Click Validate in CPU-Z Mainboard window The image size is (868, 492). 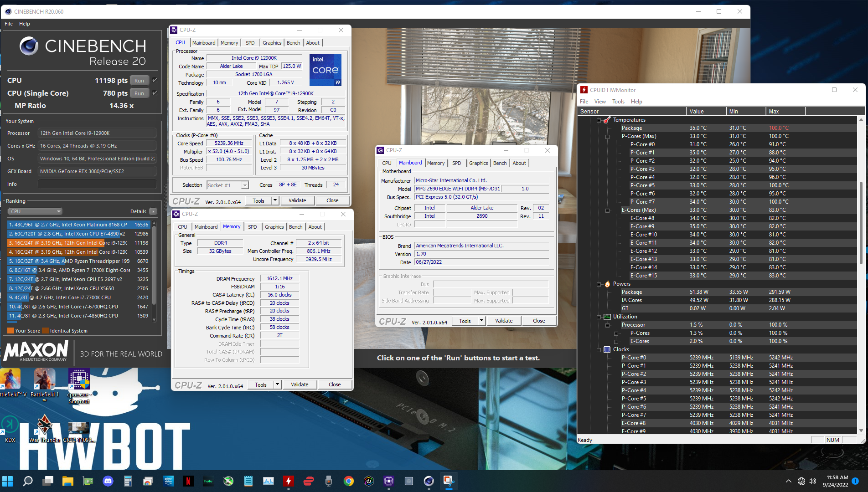click(504, 321)
